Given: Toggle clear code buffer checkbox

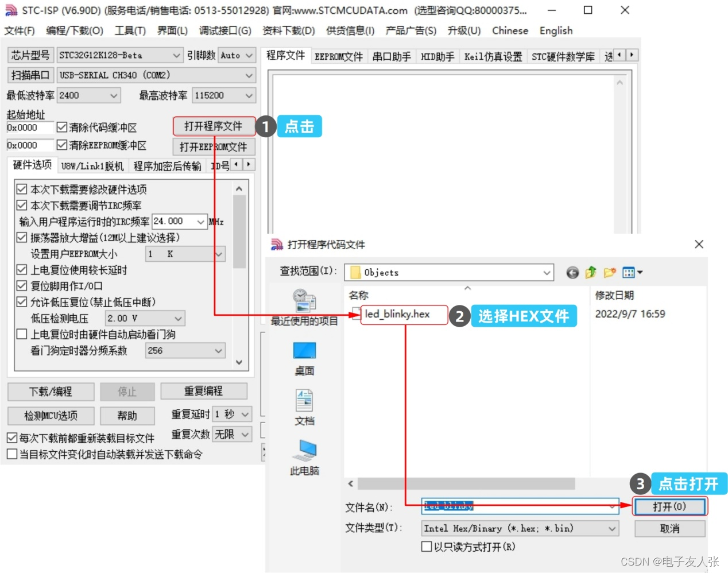Looking at the screenshot, I should (x=62, y=127).
